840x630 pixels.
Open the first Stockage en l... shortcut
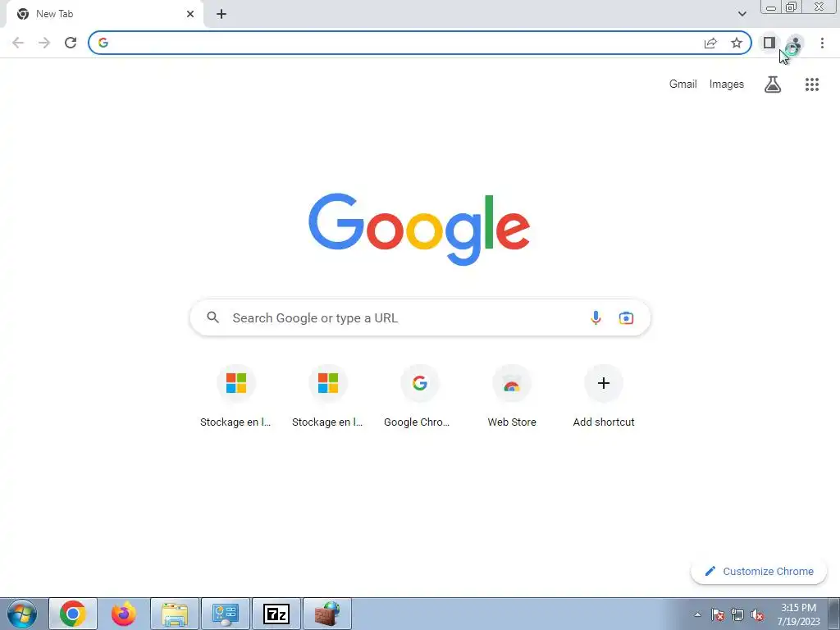235,396
